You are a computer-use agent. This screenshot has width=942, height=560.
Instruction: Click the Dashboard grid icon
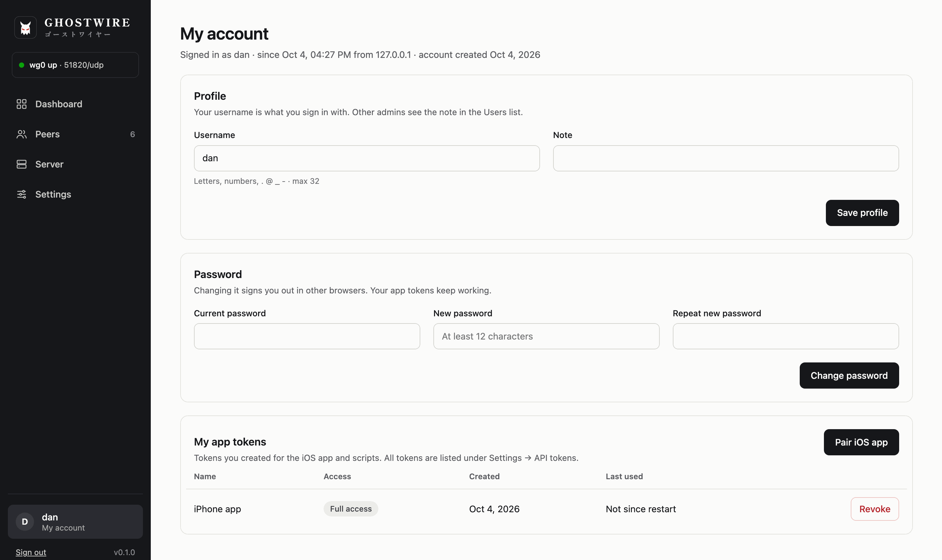click(x=22, y=104)
